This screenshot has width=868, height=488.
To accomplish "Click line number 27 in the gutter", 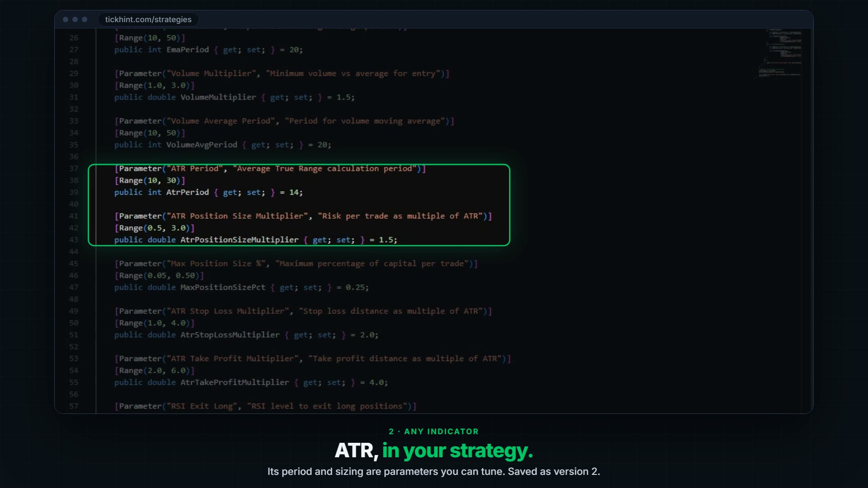I will [x=74, y=50].
